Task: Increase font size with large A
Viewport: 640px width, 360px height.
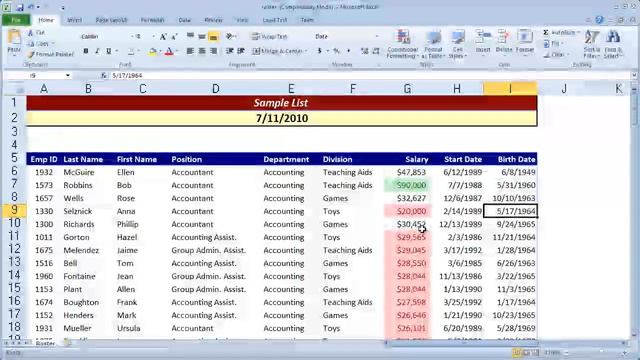Action: coord(163,37)
